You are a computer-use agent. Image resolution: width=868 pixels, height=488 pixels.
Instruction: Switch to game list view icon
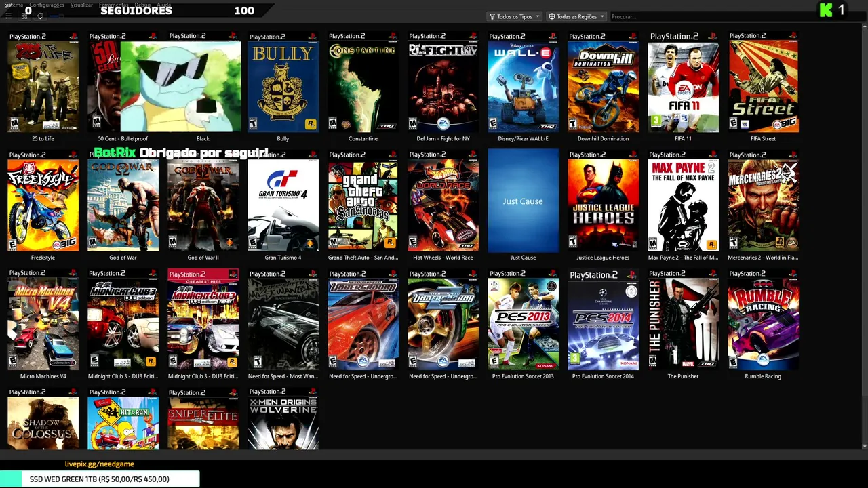pyautogui.click(x=8, y=16)
